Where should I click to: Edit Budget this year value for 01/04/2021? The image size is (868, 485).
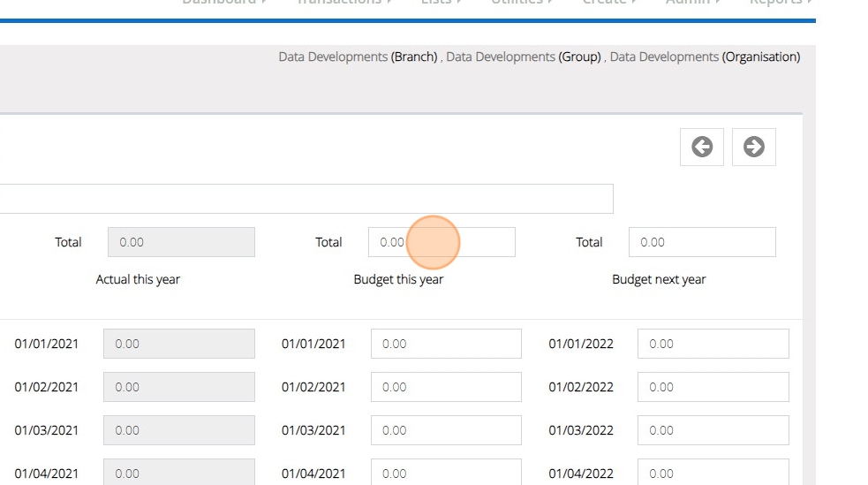pyautogui.click(x=446, y=473)
